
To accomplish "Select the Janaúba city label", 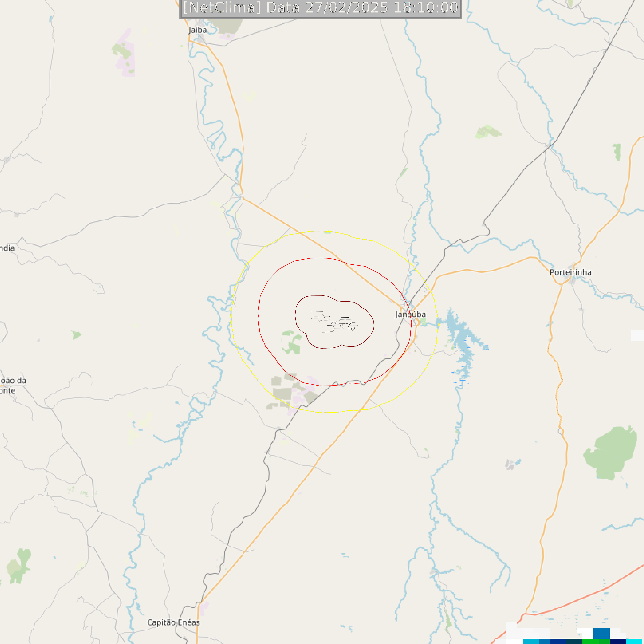I will (410, 314).
